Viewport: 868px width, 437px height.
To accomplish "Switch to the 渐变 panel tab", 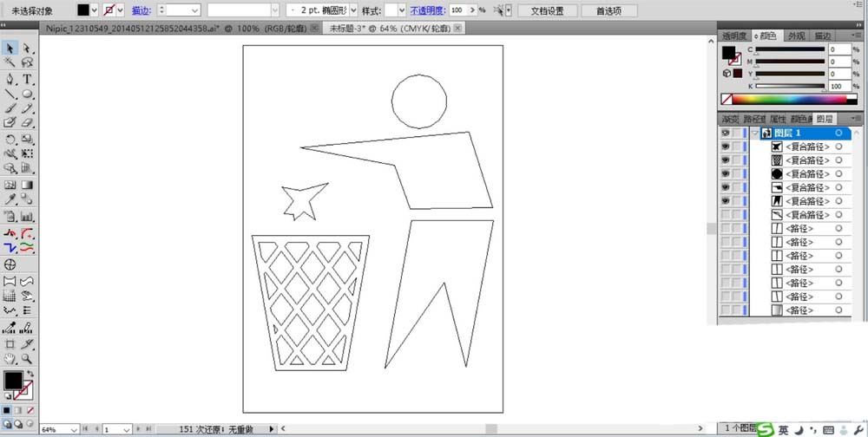I will pos(730,119).
